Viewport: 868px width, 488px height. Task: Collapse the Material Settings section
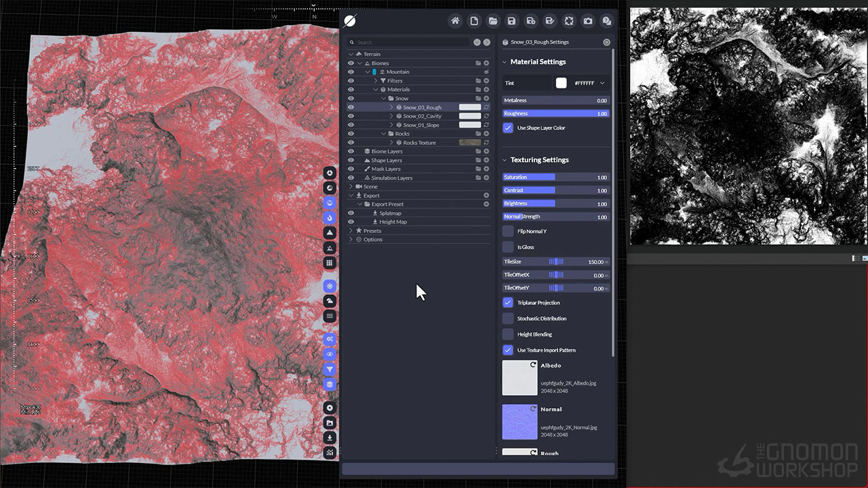[x=505, y=62]
